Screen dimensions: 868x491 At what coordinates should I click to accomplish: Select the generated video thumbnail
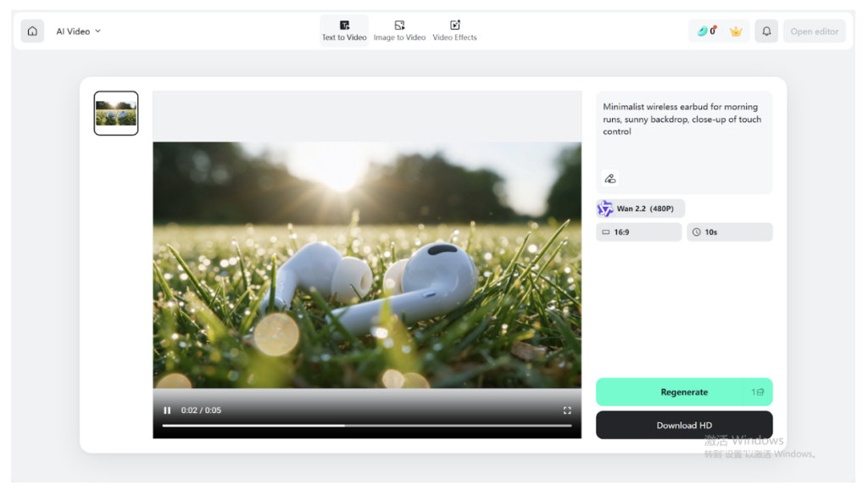[x=115, y=113]
